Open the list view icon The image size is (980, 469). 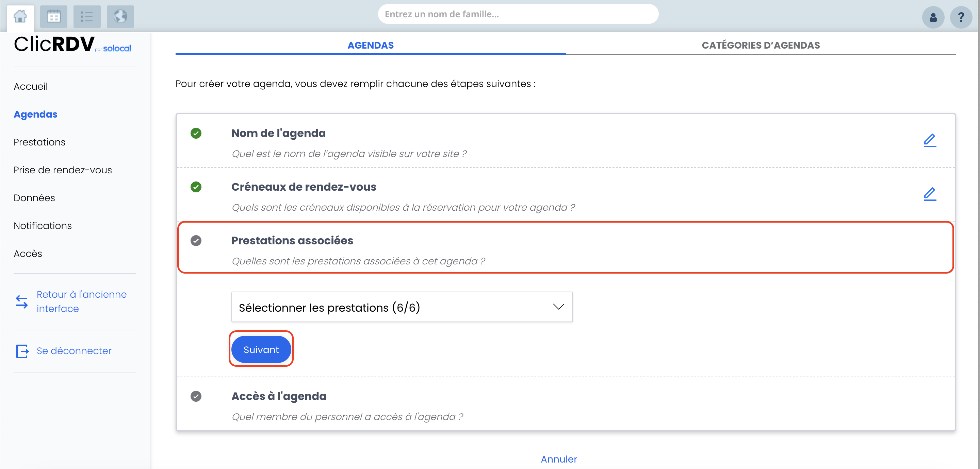click(x=87, y=17)
